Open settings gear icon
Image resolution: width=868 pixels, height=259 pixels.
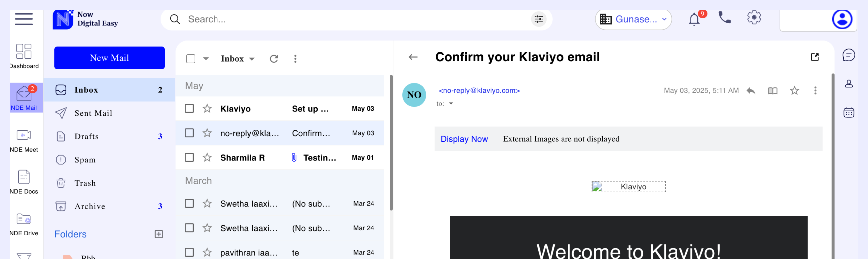tap(754, 18)
